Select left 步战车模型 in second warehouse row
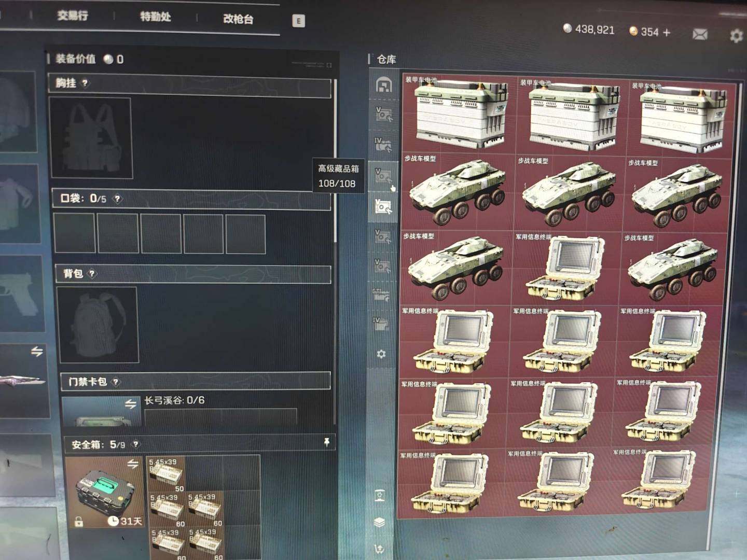This screenshot has width=747, height=560. (457, 191)
